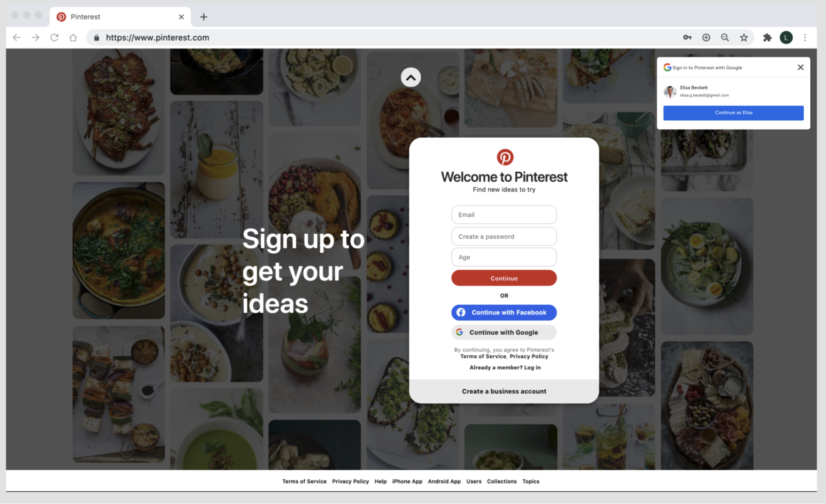Screen dimensions: 826x504
Task: Click the Google icon on Continue button
Action: (459, 332)
